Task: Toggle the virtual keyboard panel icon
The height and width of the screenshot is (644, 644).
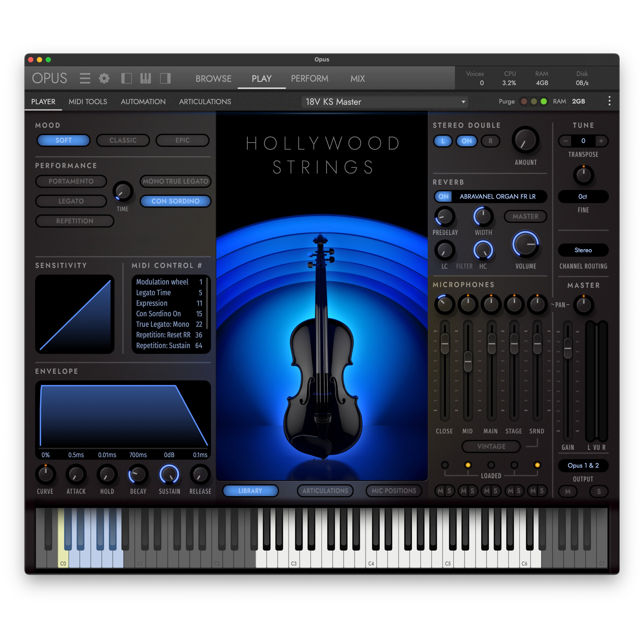Action: [x=146, y=78]
